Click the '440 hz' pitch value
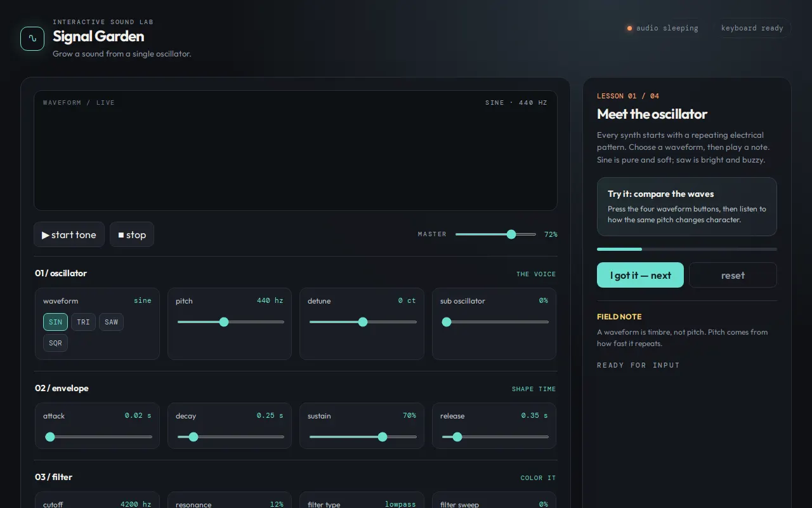Image resolution: width=812 pixels, height=508 pixels. pos(270,300)
